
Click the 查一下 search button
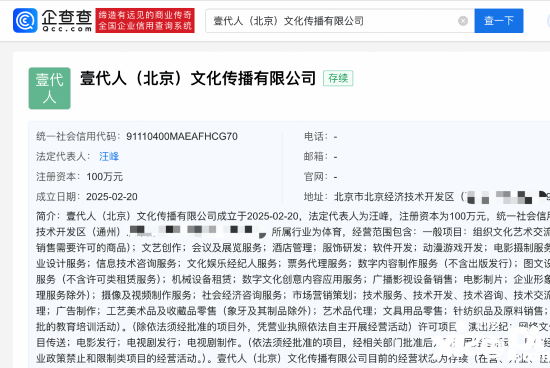click(499, 21)
